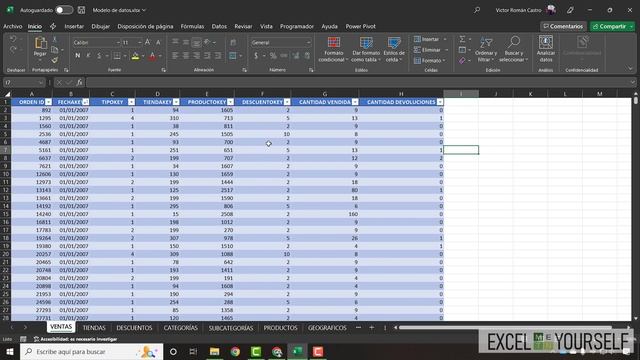Image resolution: width=640 pixels, height=360 pixels.
Task: Click the Windows Start button
Action: pyautogui.click(x=10, y=351)
